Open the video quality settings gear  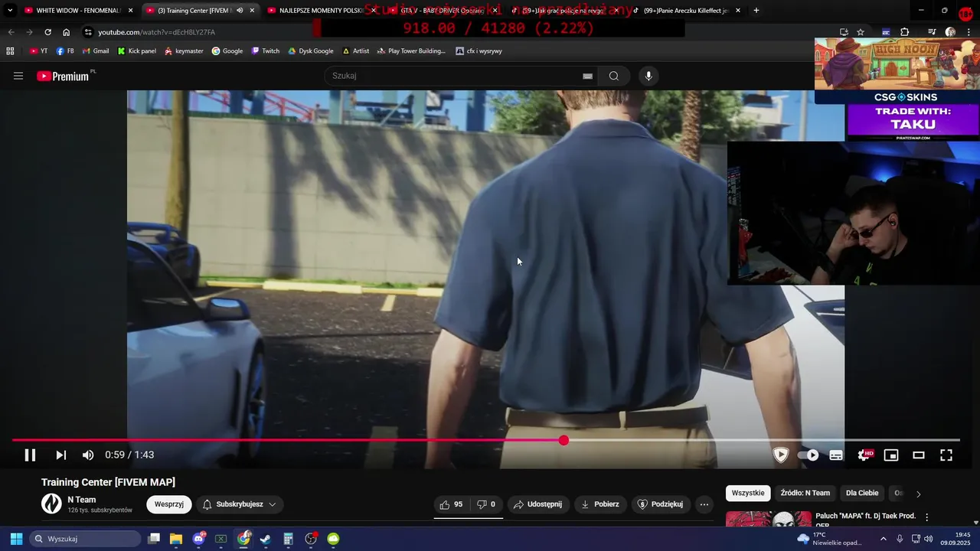pyautogui.click(x=864, y=455)
